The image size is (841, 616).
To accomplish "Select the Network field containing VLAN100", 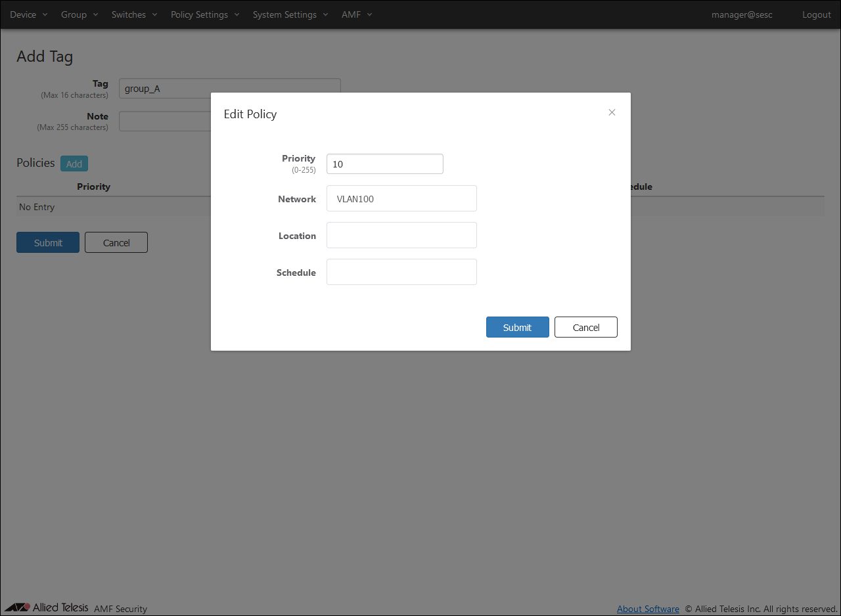I will 401,198.
